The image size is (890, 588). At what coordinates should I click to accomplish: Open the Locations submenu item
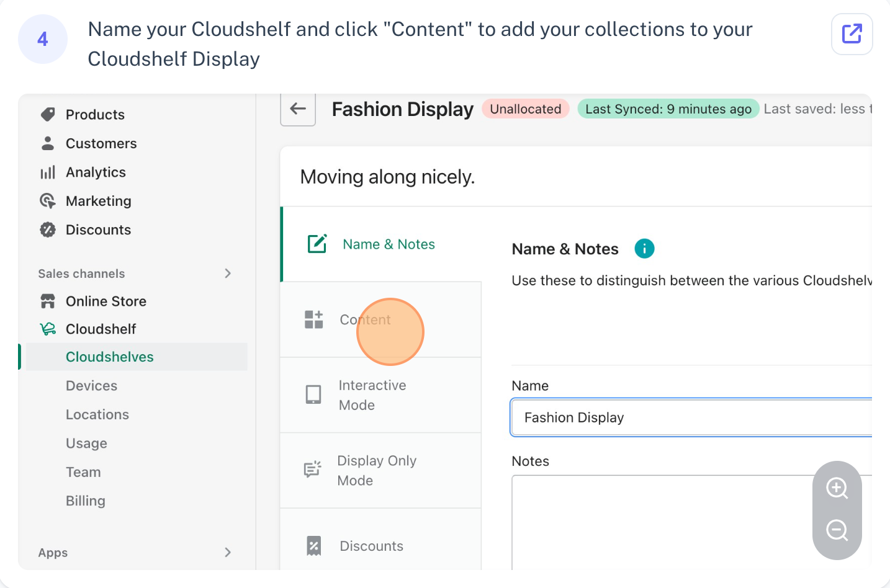point(97,414)
